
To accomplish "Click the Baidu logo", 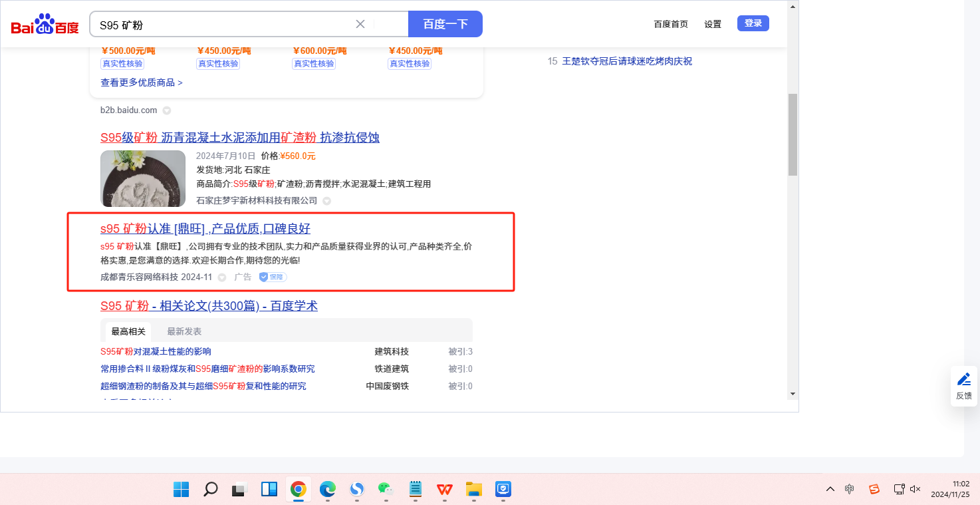I will click(x=45, y=25).
